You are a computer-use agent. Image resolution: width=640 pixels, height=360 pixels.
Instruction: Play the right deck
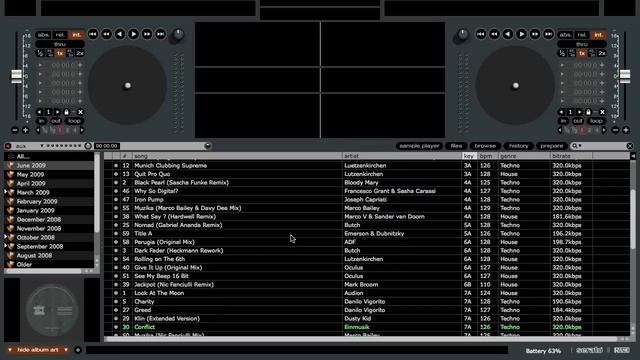(521, 34)
